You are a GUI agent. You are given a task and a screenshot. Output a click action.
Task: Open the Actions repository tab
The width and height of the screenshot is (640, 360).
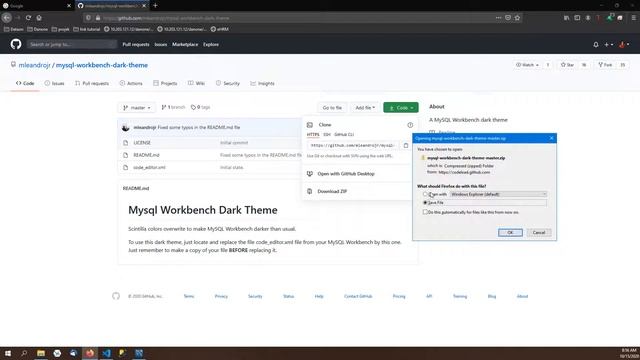pos(131,83)
